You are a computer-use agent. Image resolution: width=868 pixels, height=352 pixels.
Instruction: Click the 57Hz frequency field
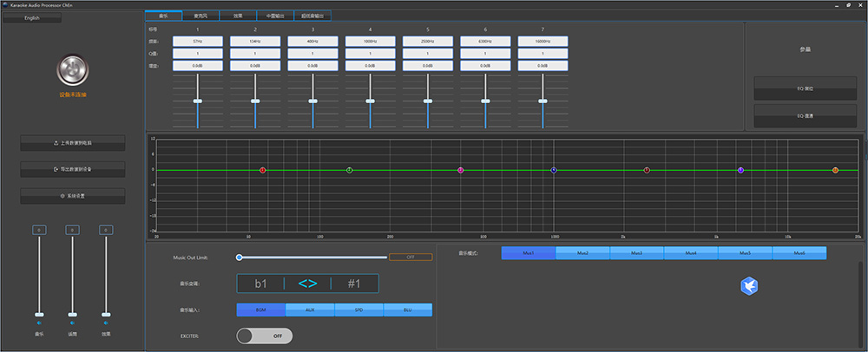click(198, 42)
